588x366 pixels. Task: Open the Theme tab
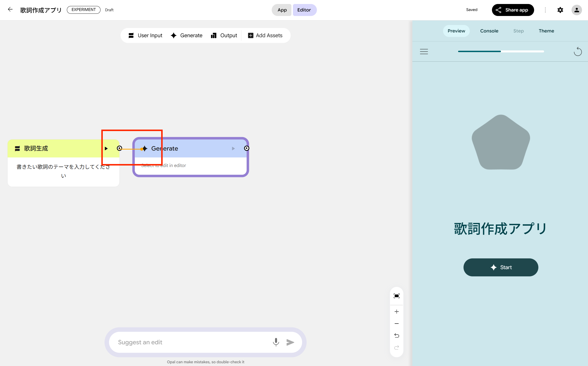click(546, 31)
